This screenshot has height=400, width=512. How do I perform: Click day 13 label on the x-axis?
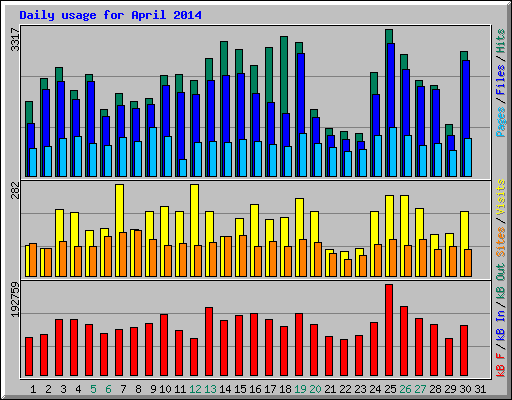[210, 389]
